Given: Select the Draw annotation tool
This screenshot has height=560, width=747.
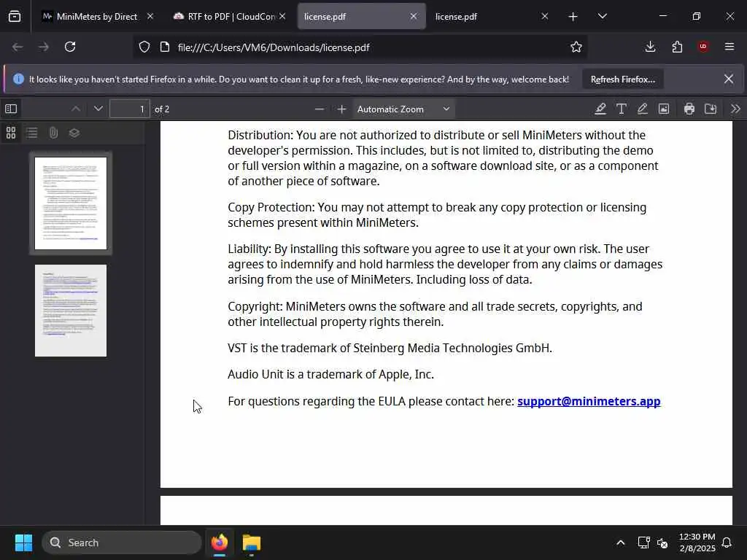Looking at the screenshot, I should coord(642,109).
